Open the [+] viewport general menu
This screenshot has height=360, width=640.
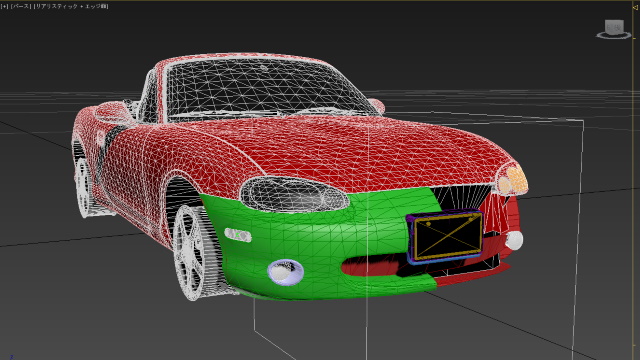pyautogui.click(x=4, y=6)
